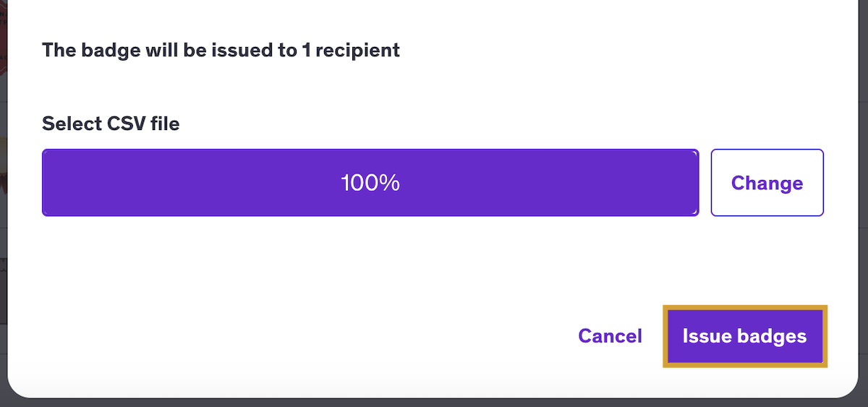
Task: Click the "Select CSV file" label
Action: coord(111,124)
